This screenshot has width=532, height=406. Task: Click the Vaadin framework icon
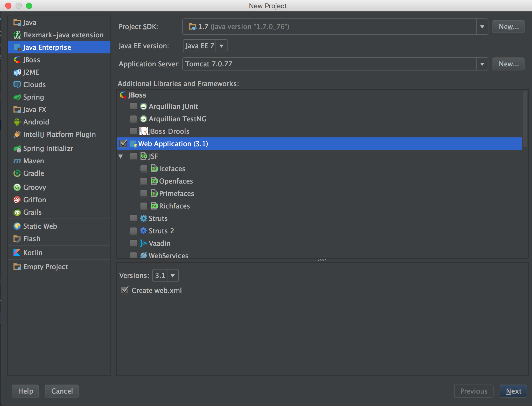coord(143,243)
